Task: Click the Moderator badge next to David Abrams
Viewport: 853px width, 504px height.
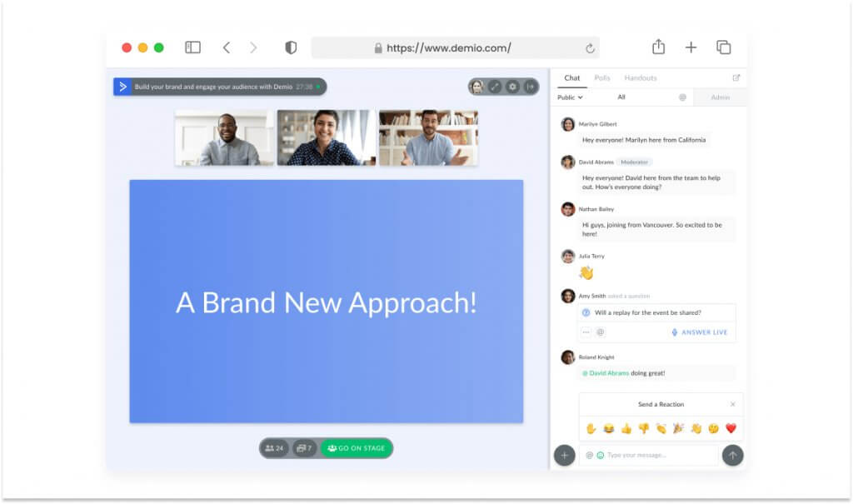Action: 634,162
